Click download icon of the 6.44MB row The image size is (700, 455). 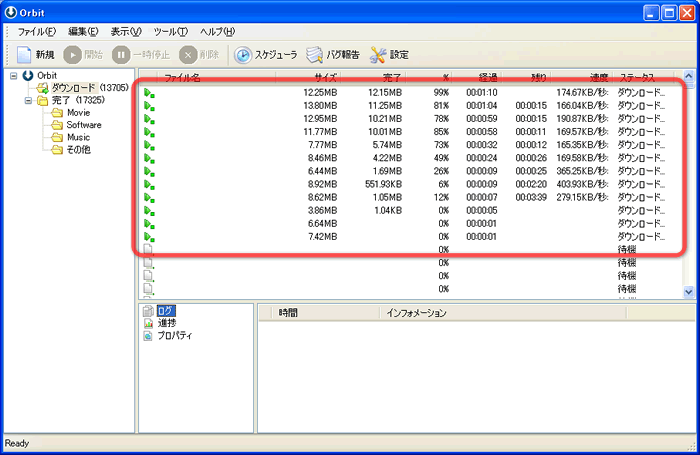(x=149, y=171)
